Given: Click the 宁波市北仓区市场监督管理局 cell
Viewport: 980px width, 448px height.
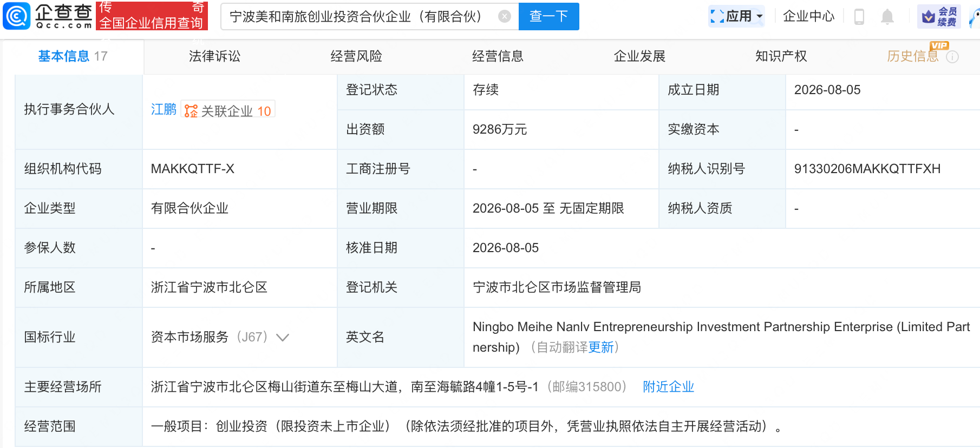Looking at the screenshot, I should [x=557, y=287].
